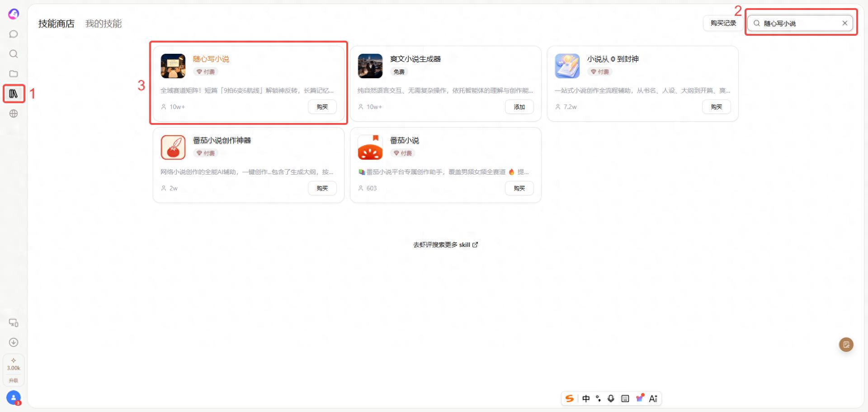Click 购买 on the 小说从 0 到封神 card
The height and width of the screenshot is (412, 868).
pyautogui.click(x=717, y=107)
